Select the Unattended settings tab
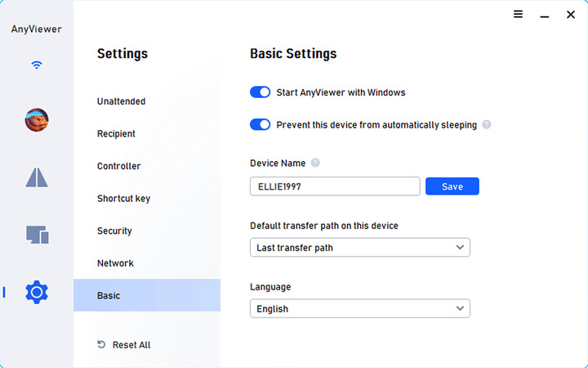Viewport: 588px width, 368px height. point(121,101)
